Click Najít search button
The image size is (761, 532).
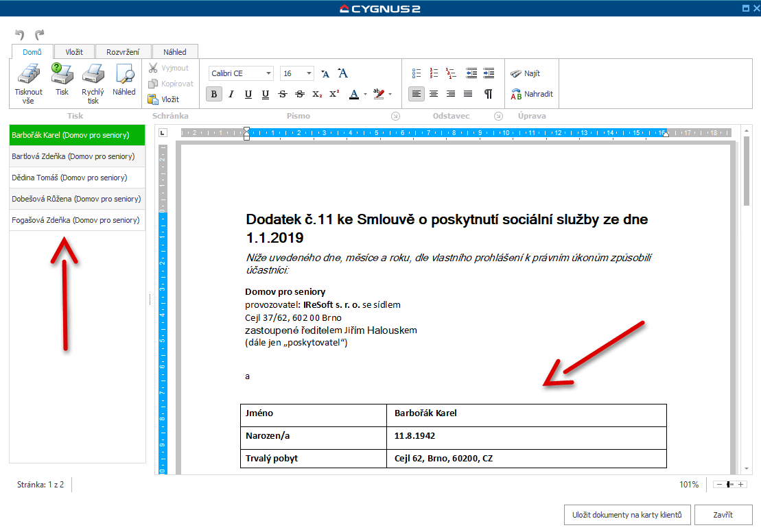(x=526, y=73)
